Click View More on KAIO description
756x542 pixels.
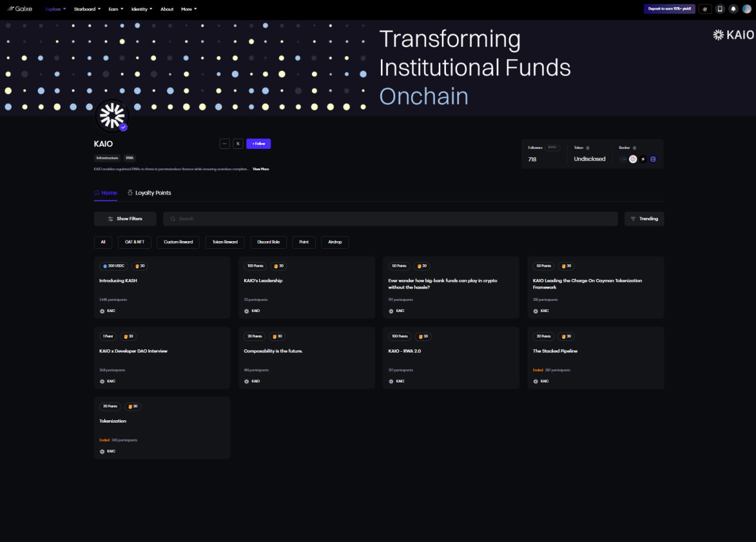260,169
